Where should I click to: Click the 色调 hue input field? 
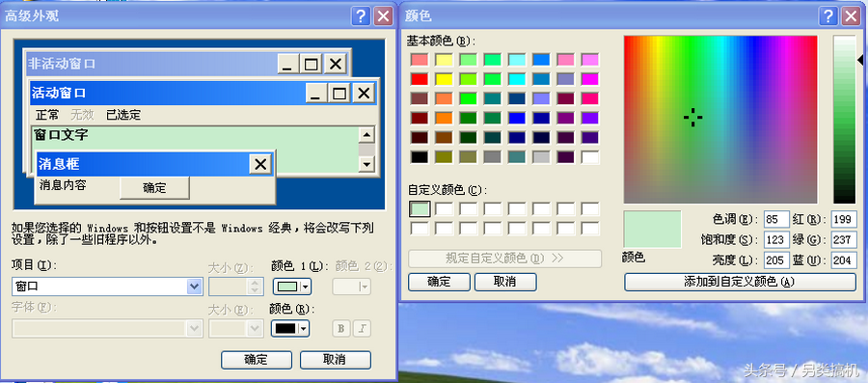pyautogui.click(x=776, y=219)
